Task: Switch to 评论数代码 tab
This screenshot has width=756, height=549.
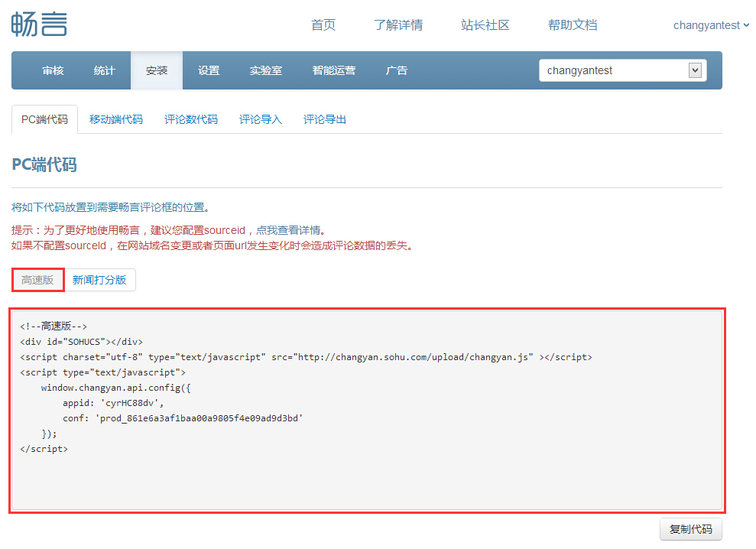Action: pyautogui.click(x=191, y=119)
